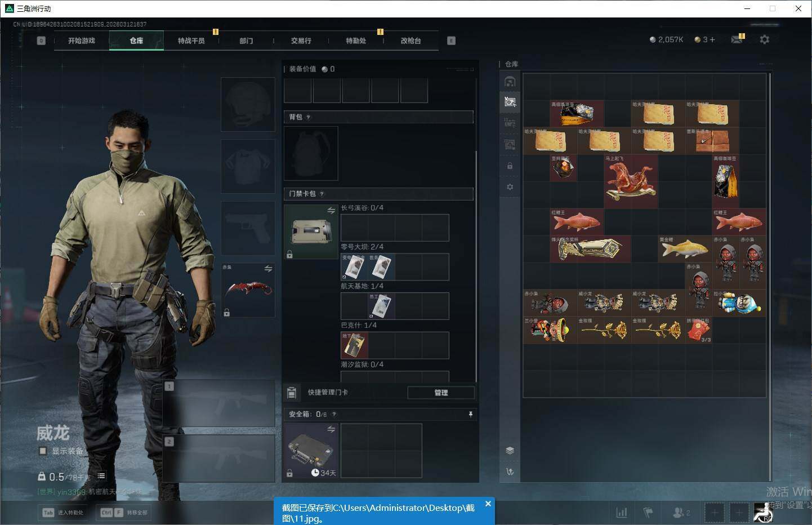The image size is (812, 525).
Task: Select the first warehouse sidebar category icon
Action: pos(510,82)
